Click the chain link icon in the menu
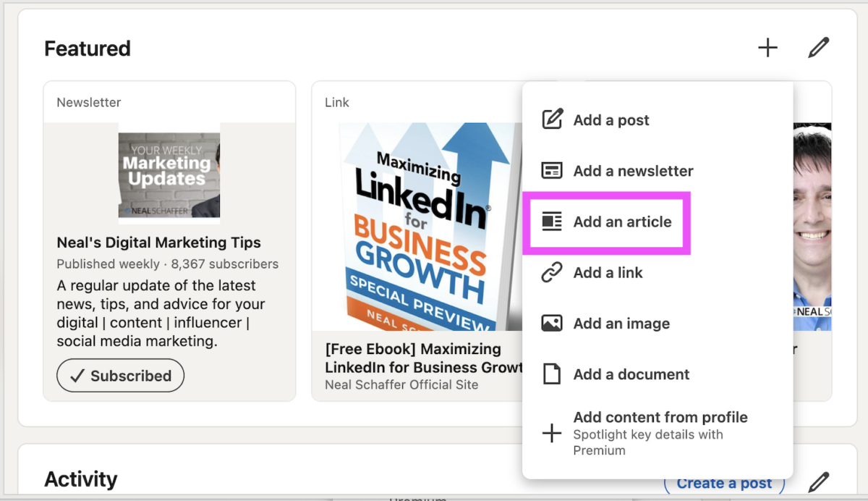This screenshot has width=868, height=501. tap(552, 272)
